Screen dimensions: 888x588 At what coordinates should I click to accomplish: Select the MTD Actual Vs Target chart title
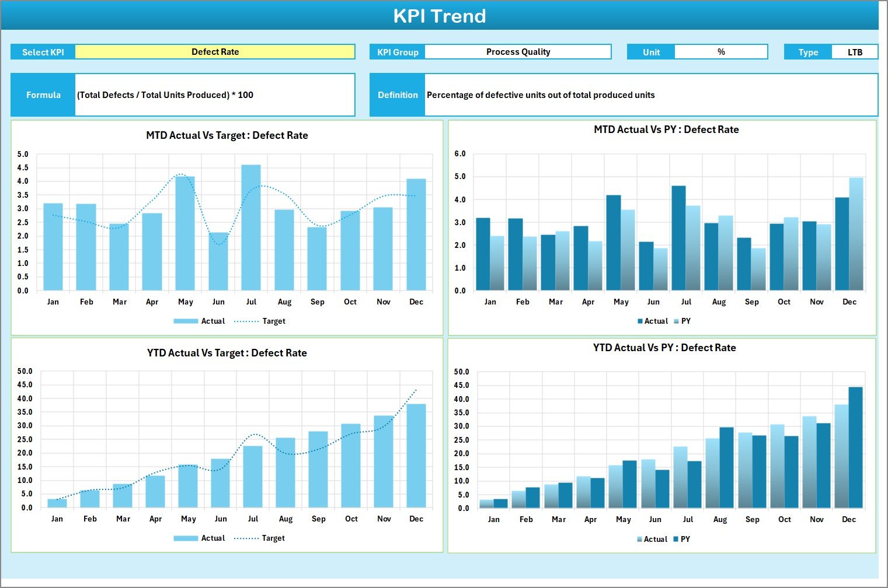pos(227,135)
